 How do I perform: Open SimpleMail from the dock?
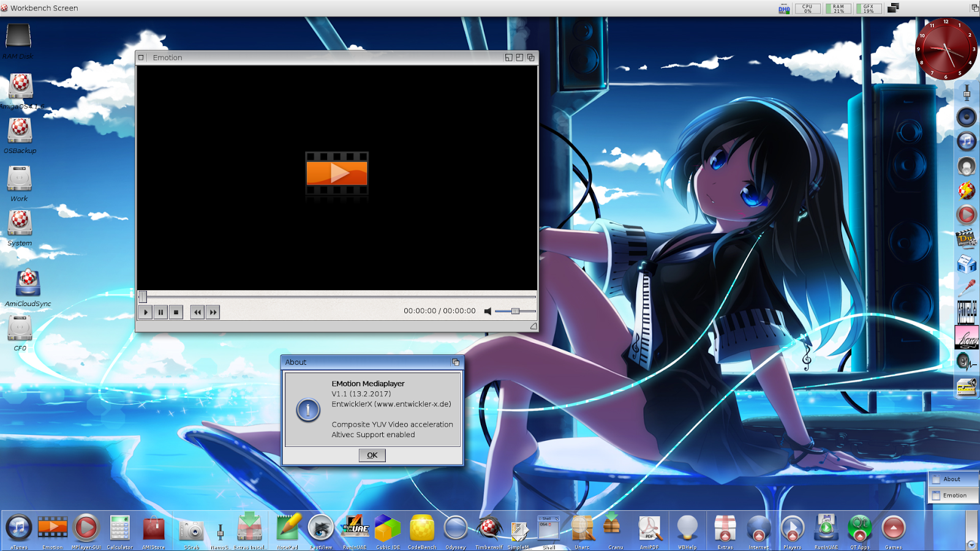pyautogui.click(x=519, y=531)
